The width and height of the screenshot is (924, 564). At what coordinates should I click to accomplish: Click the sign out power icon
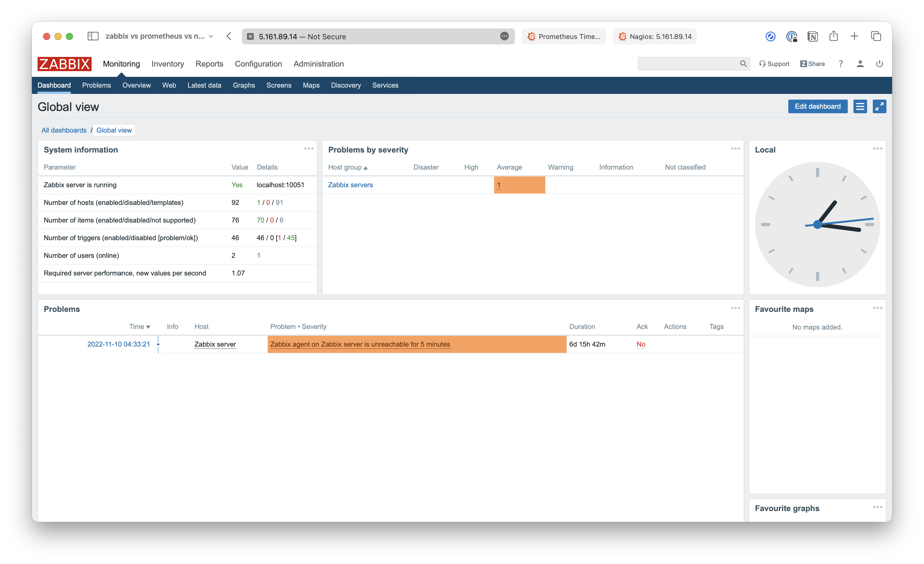point(879,64)
